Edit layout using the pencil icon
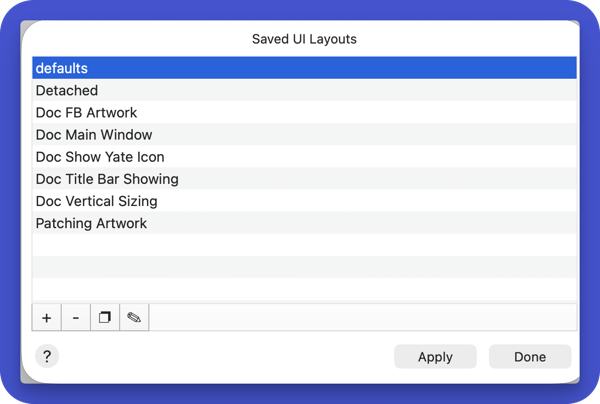 pyautogui.click(x=134, y=317)
